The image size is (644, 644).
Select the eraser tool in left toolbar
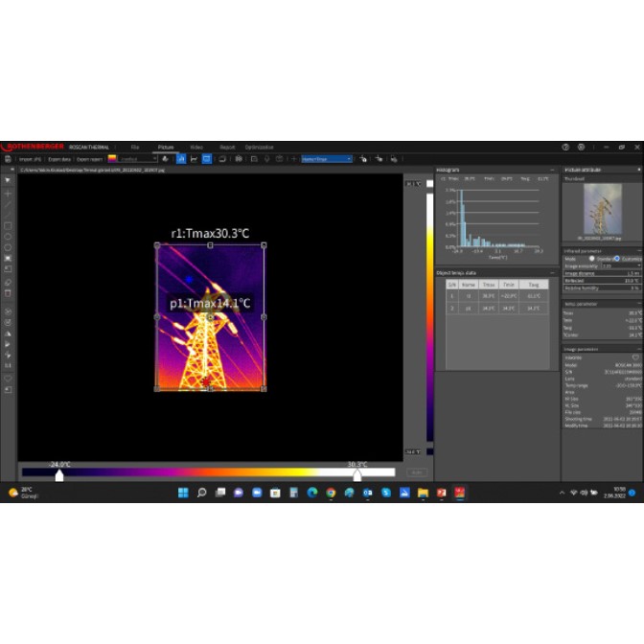pos(8,283)
